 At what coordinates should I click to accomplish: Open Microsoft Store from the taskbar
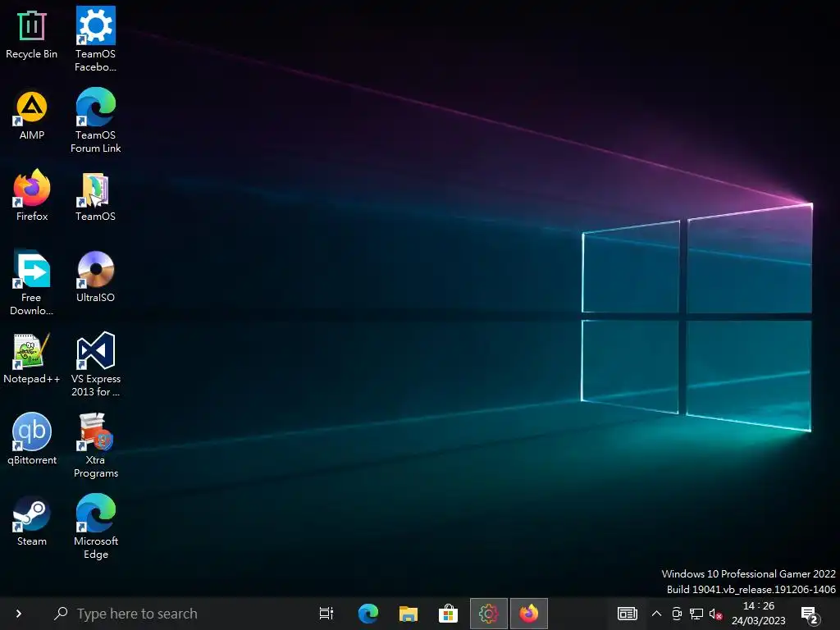click(x=448, y=614)
